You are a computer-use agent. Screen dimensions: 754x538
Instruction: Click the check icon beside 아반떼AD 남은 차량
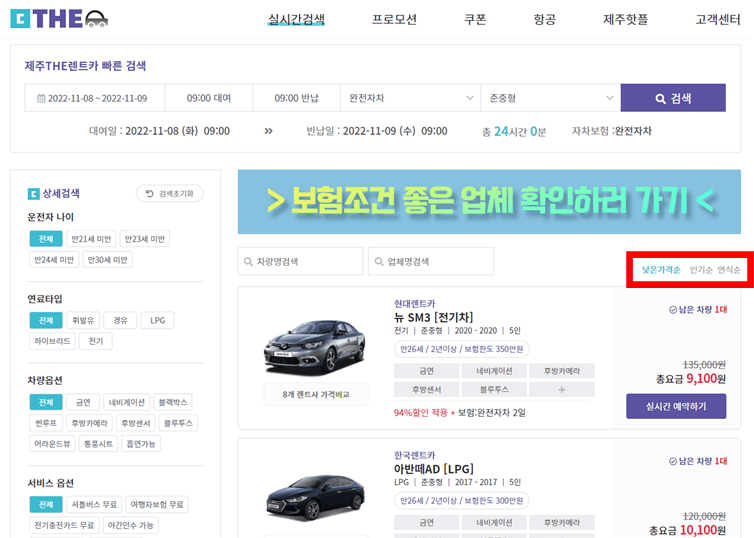coord(673,461)
